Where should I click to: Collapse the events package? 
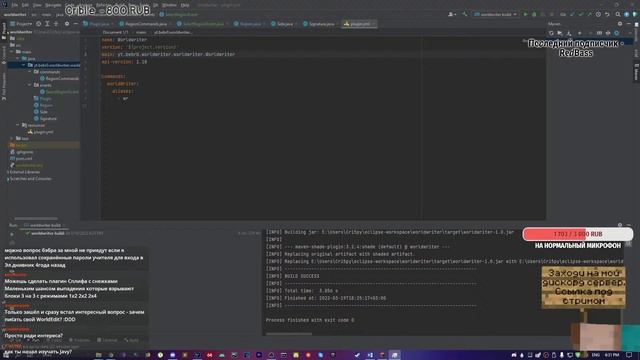coord(30,85)
